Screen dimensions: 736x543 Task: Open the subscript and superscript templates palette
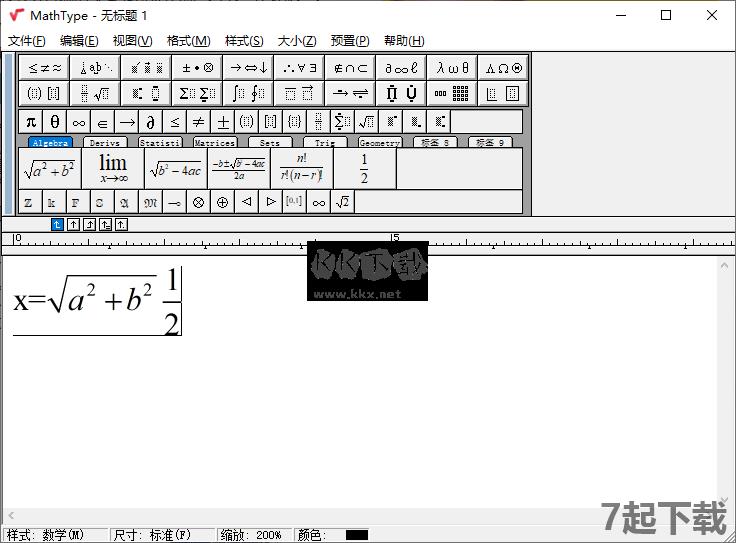pos(146,93)
